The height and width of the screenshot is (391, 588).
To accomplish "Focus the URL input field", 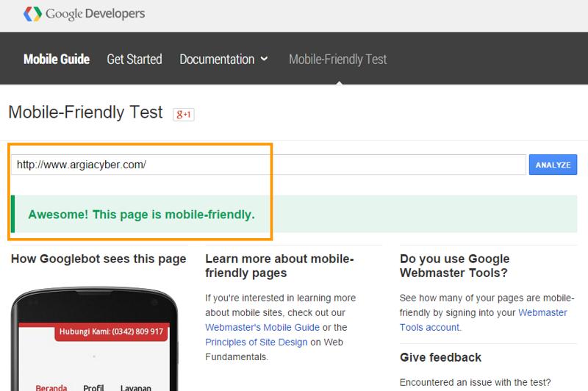I will [x=268, y=165].
